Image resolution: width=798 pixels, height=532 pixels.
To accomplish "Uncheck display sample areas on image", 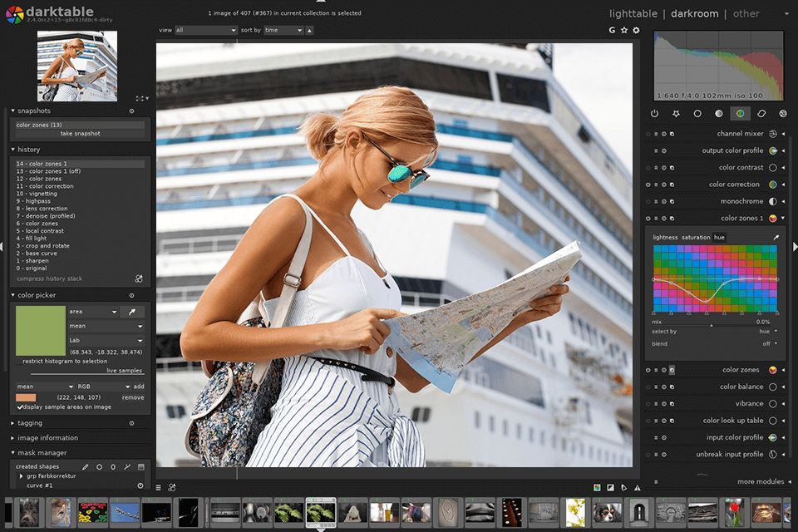I will (20, 407).
